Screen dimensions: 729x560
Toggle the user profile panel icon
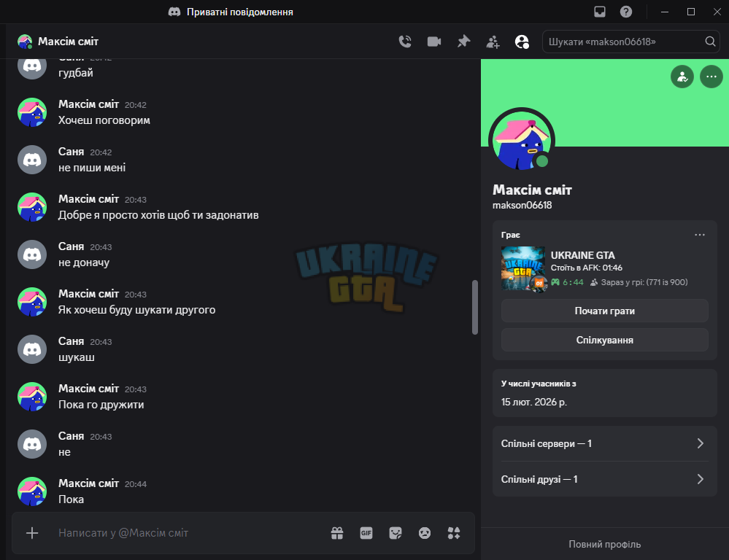click(522, 42)
